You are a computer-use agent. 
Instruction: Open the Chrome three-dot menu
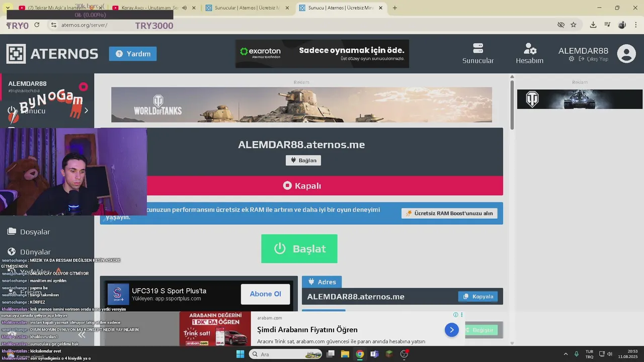635,25
